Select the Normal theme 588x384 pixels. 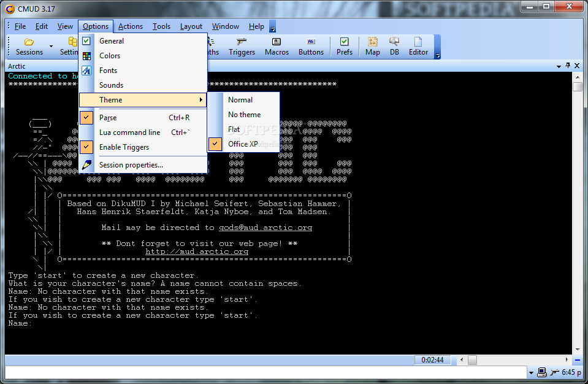[x=244, y=100]
